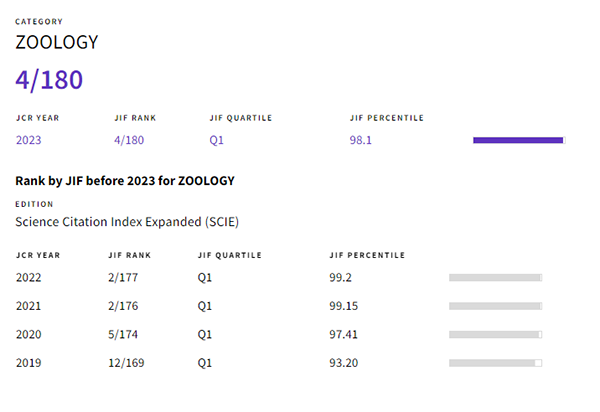Click the purple 2023 percentile progress bar
600x412 pixels.
518,140
